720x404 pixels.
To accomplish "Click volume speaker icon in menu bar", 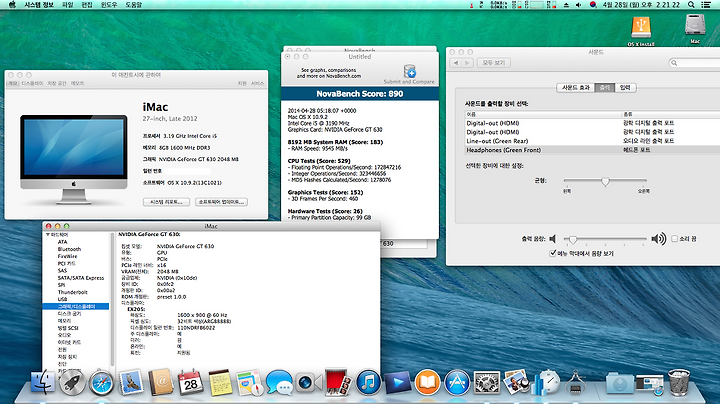I will (x=579, y=5).
